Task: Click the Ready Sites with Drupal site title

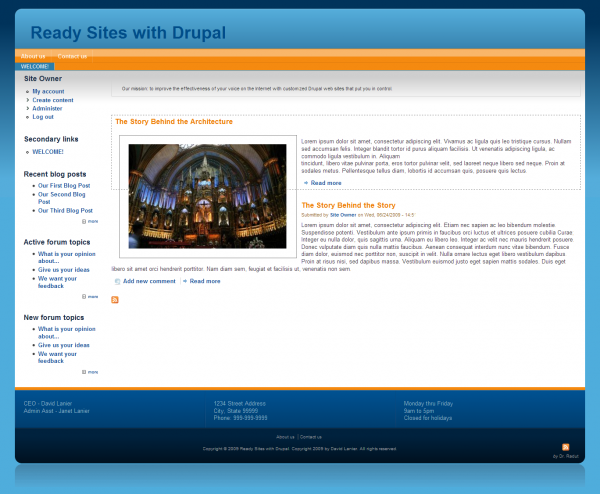Action: click(x=128, y=32)
